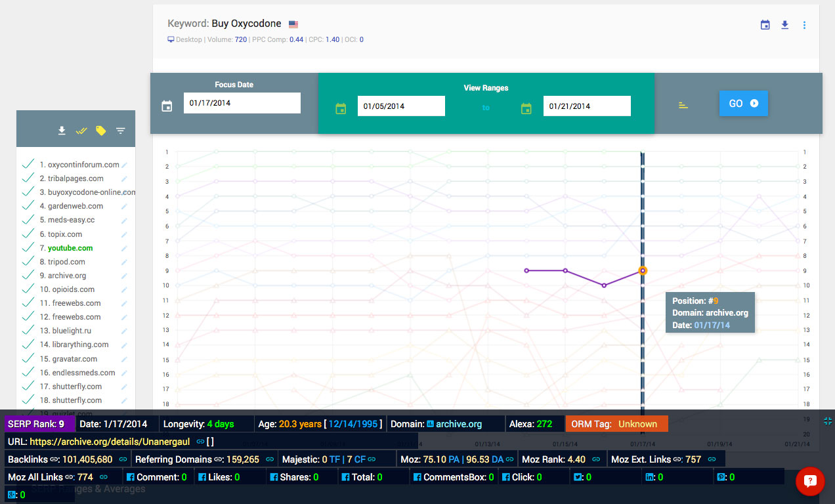Viewport: 835px width, 504px height.
Task: Click the yellow sort icon beside GO
Action: click(x=683, y=105)
